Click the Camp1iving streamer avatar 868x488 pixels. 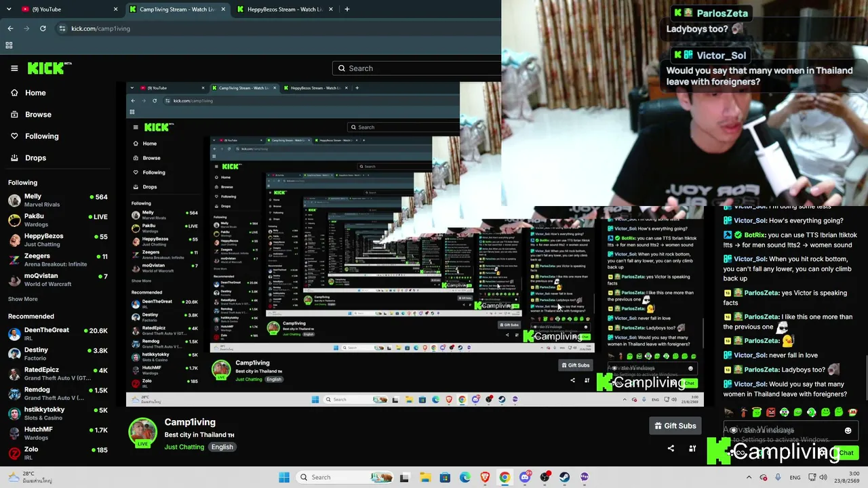coord(142,432)
